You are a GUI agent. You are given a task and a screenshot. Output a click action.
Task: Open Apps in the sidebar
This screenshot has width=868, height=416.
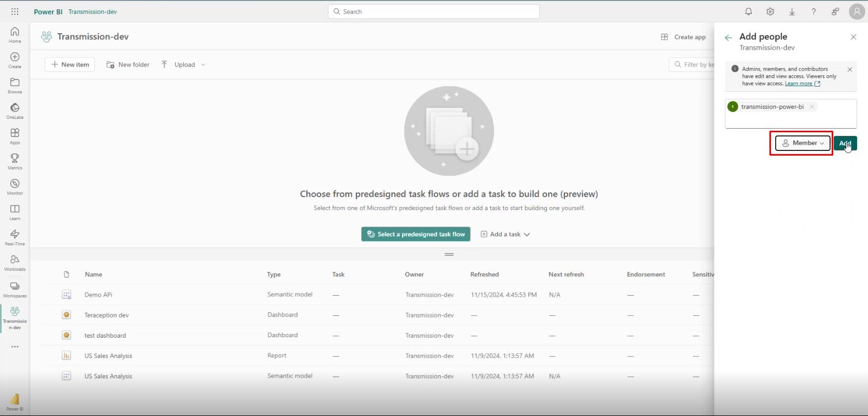(15, 136)
